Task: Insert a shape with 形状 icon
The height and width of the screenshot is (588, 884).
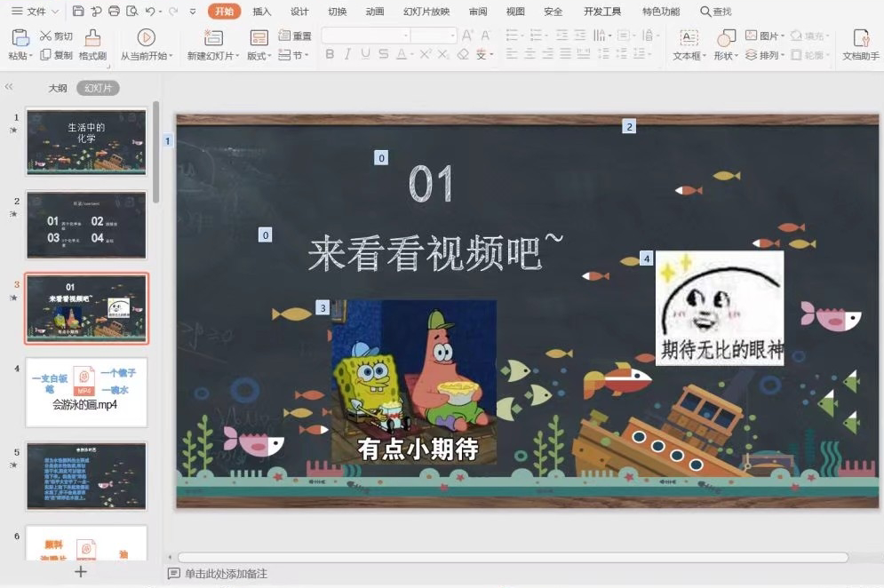Action: click(x=726, y=38)
